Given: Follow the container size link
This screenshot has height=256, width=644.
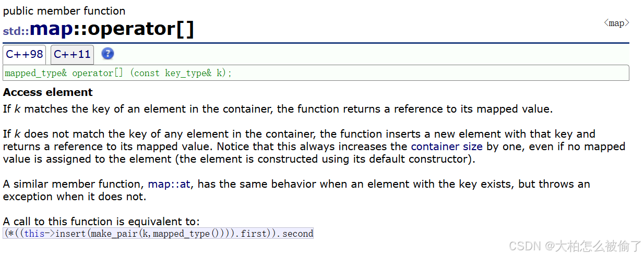Looking at the screenshot, I should (447, 147).
